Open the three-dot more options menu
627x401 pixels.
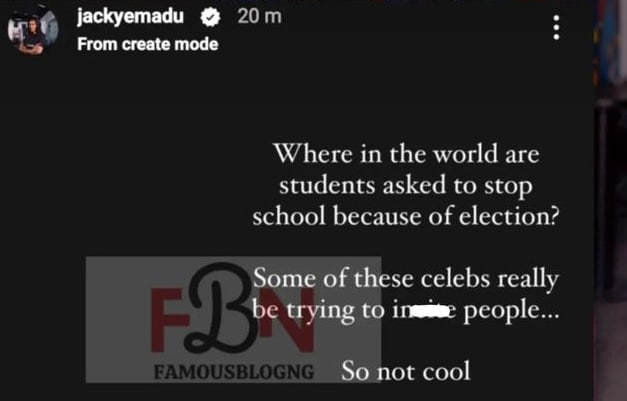click(x=557, y=28)
